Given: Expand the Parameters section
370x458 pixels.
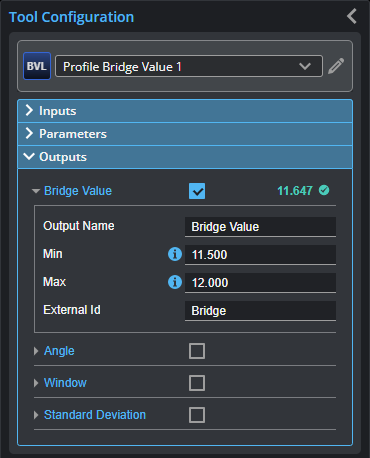Looking at the screenshot, I should 185,134.
